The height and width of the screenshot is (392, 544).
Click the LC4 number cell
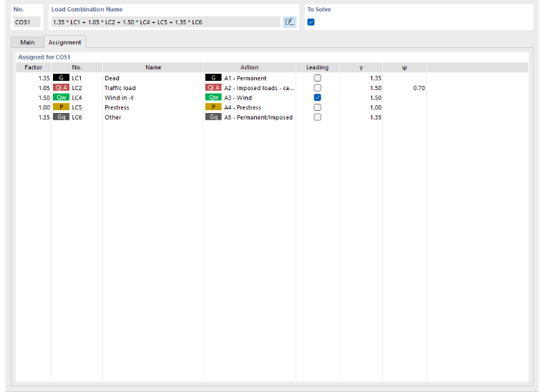[77, 98]
